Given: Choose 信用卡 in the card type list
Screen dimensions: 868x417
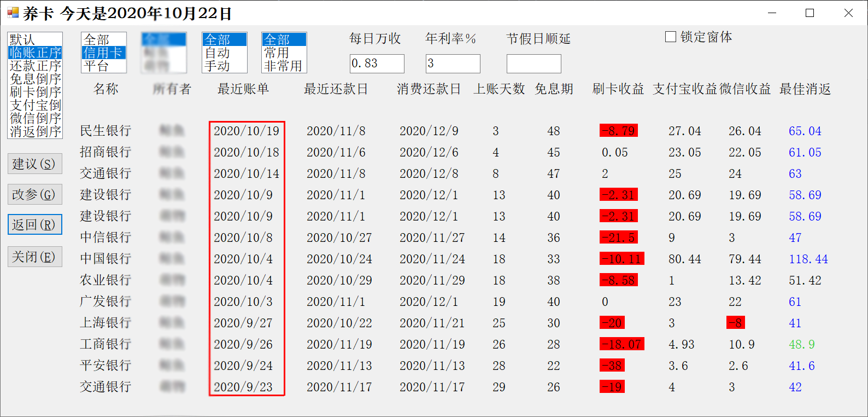Looking at the screenshot, I should [x=104, y=53].
